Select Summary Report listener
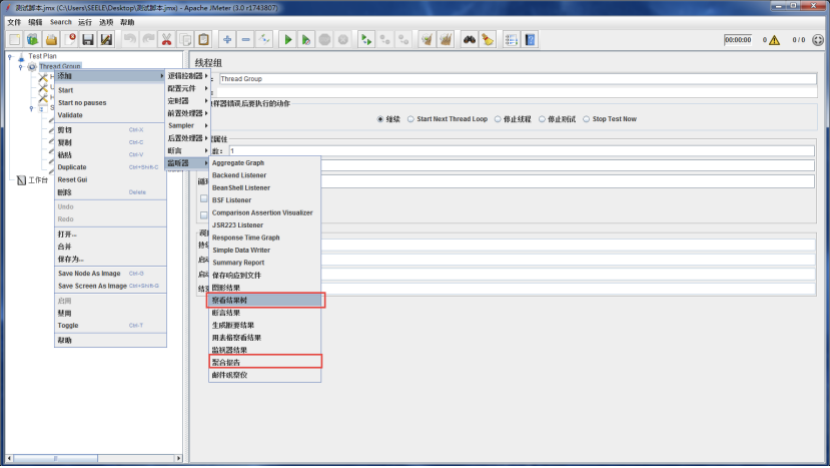Image resolution: width=830 pixels, height=468 pixels. (265, 263)
